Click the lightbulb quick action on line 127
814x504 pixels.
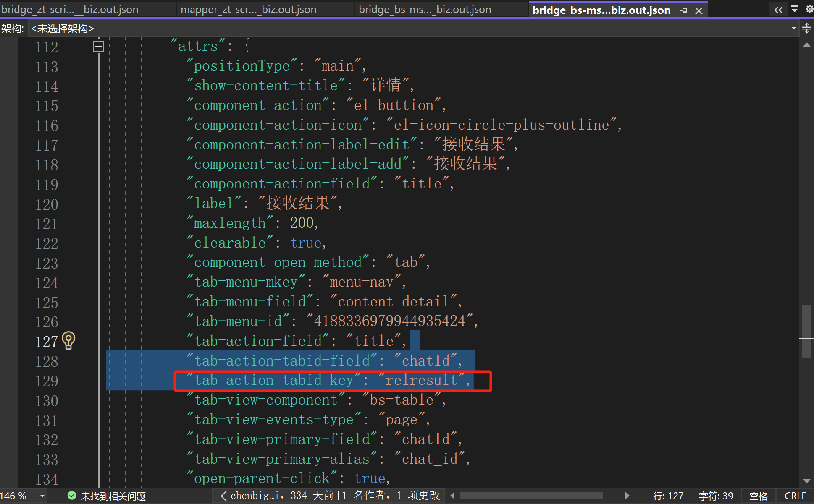[x=68, y=340]
